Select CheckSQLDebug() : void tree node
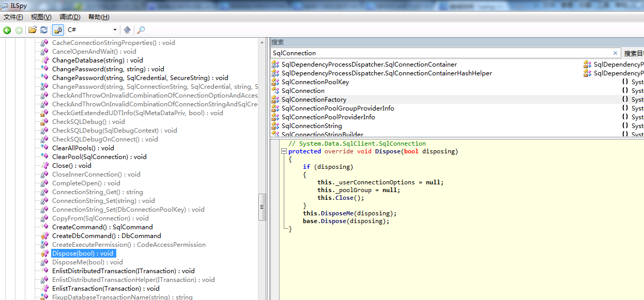Viewport: 644px width, 300px height. coord(88,122)
